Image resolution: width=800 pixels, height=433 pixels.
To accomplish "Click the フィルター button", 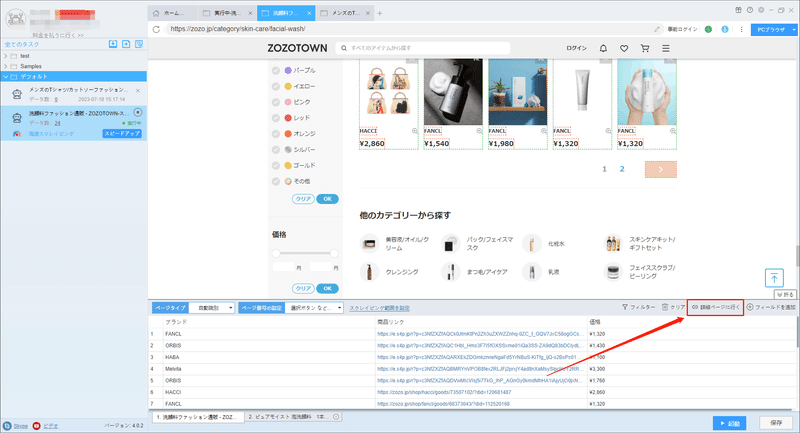I will point(638,307).
